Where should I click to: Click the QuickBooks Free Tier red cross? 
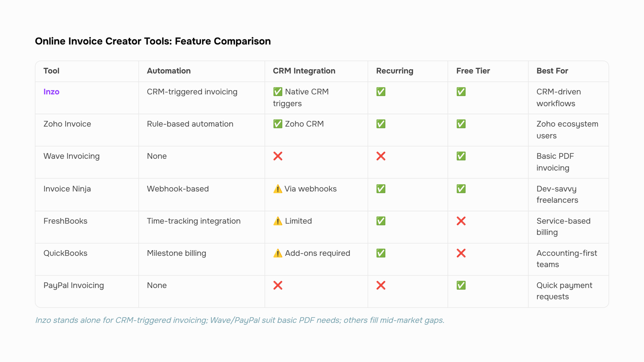click(x=461, y=253)
